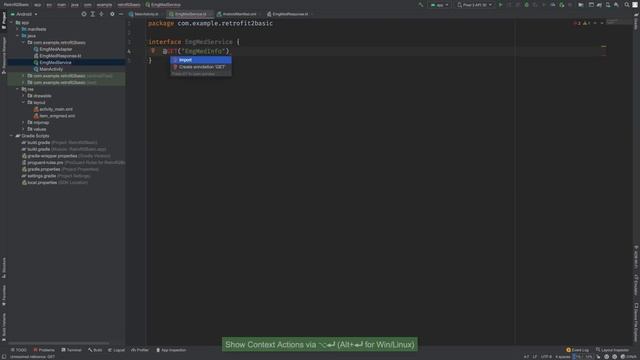Hide the project panel with minus icon
Viewport: 640px width, 360px height.
pyautogui.click(x=121, y=14)
